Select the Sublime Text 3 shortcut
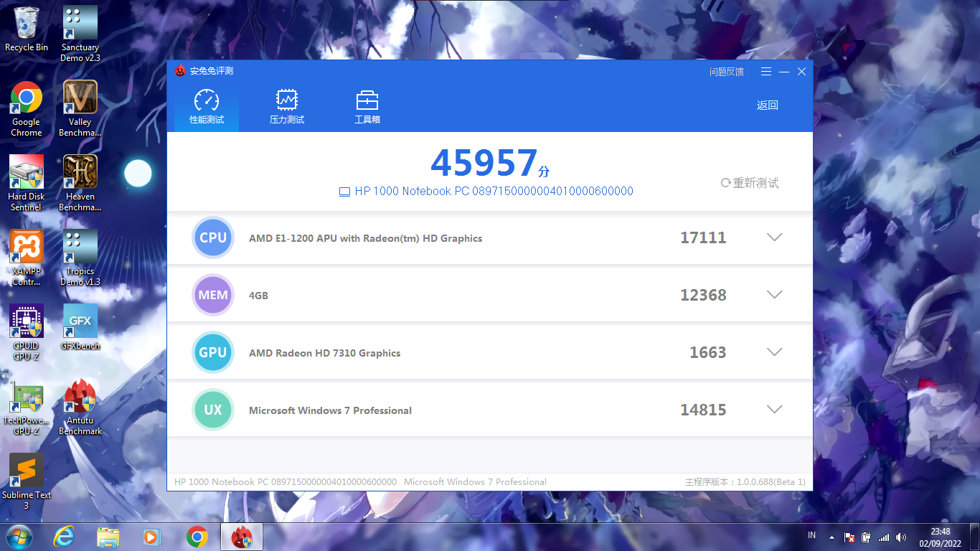980x551 pixels. [x=27, y=481]
